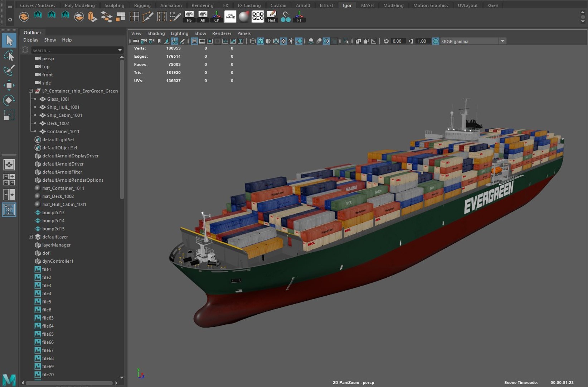Switch to the Poly Modeling shelf tab

click(x=80, y=5)
